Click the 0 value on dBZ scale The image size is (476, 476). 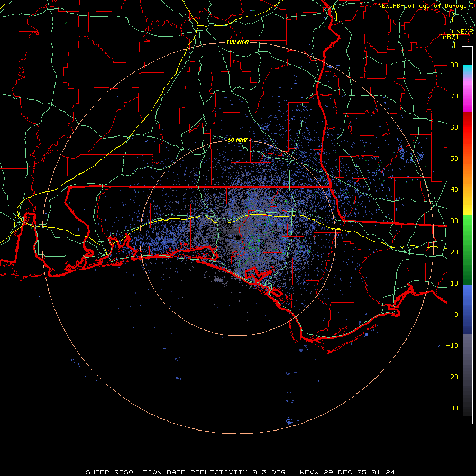click(x=456, y=315)
